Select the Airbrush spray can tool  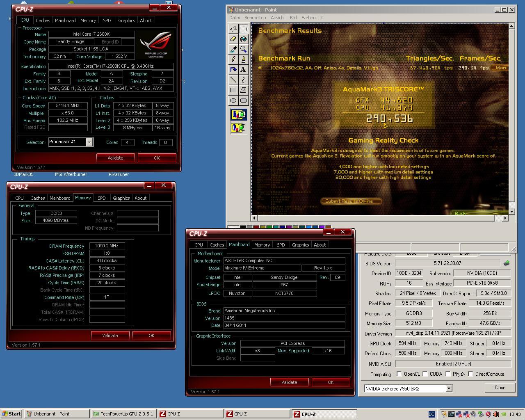click(x=233, y=70)
